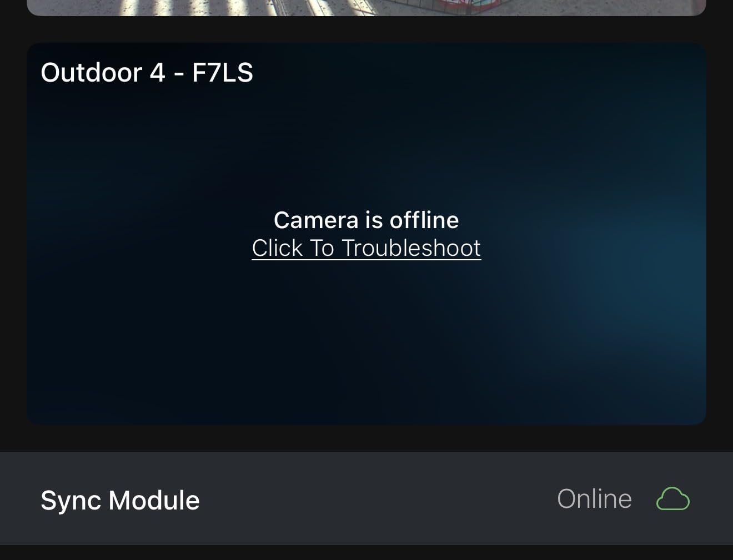
Task: Tap the word Sync in Sync Module
Action: (71, 500)
